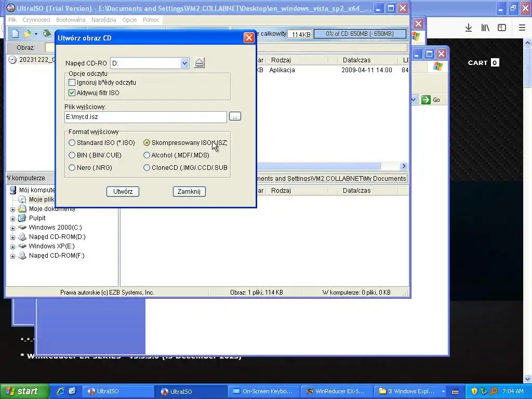Image resolution: width=532 pixels, height=399 pixels.
Task: Click the browser scrollbar up arrow
Action: tap(528, 43)
